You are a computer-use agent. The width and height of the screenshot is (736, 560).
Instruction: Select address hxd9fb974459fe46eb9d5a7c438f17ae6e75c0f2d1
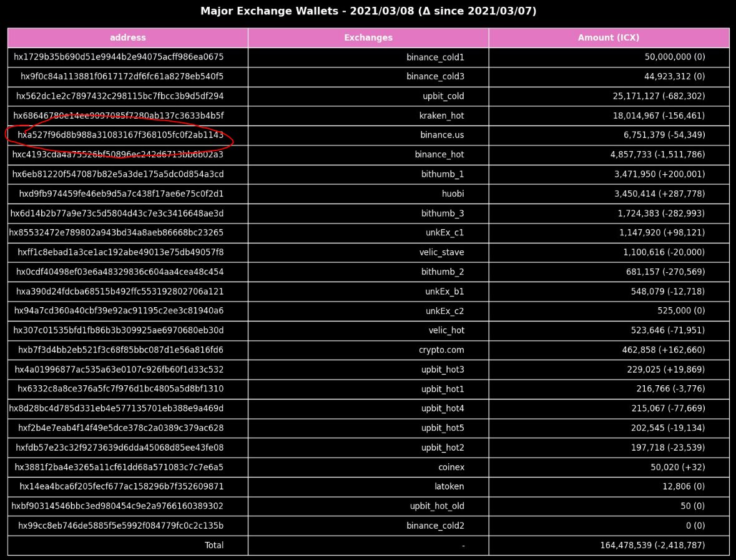pyautogui.click(x=121, y=194)
